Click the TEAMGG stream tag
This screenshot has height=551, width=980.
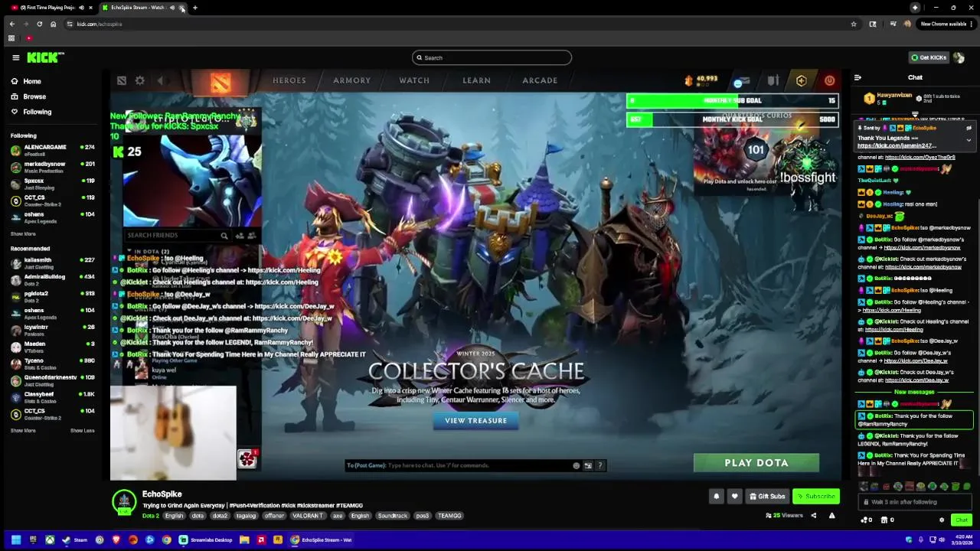pyautogui.click(x=449, y=516)
